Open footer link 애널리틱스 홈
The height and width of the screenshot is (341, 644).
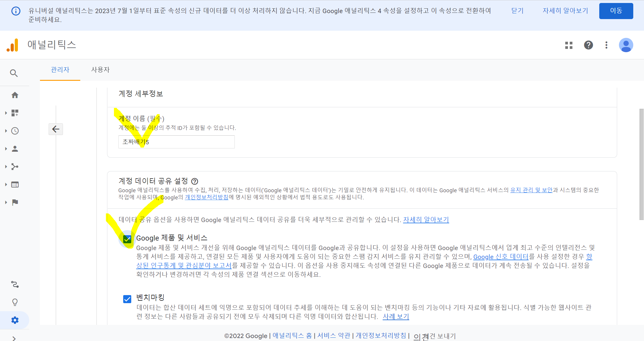coord(292,336)
